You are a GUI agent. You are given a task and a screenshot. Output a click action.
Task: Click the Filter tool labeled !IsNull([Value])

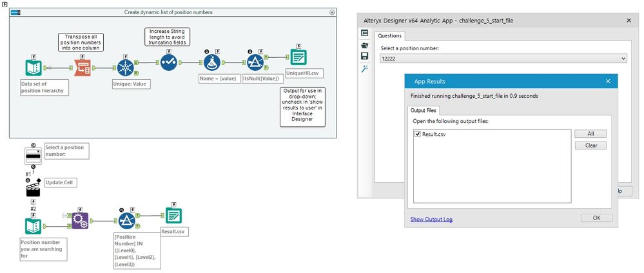pyautogui.click(x=255, y=63)
